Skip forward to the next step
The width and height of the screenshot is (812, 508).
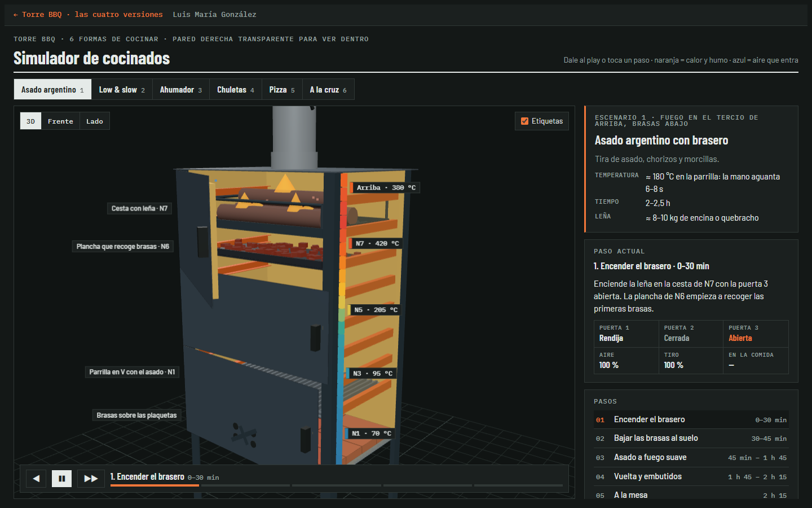[91, 479]
